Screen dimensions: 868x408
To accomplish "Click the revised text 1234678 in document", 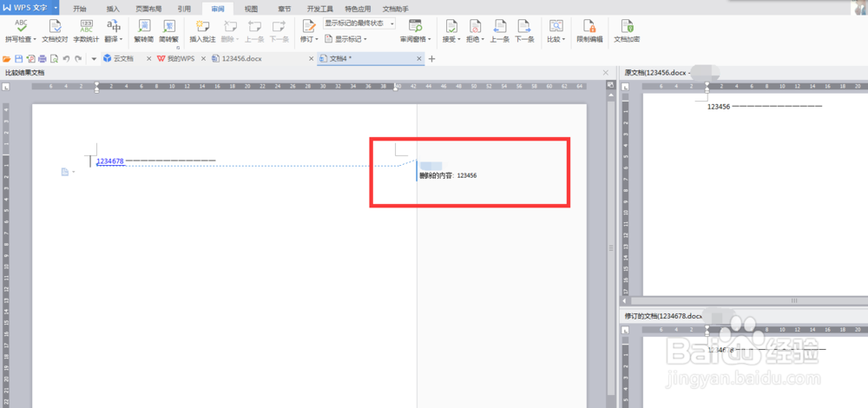I will point(110,161).
